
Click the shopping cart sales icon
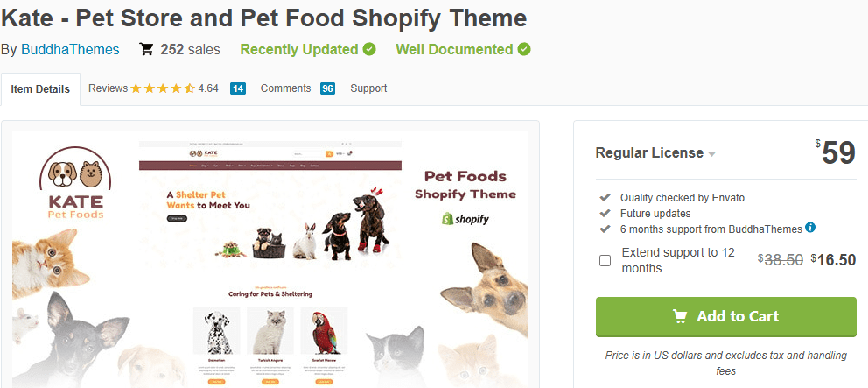click(147, 50)
